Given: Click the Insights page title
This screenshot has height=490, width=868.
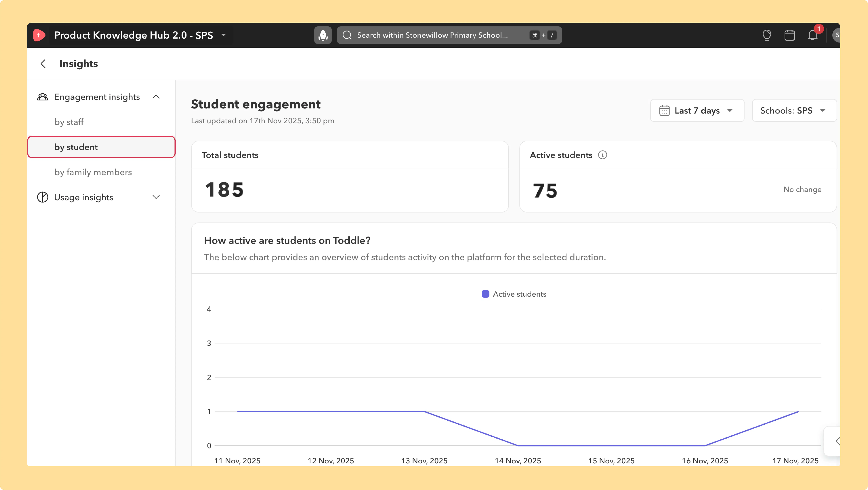Looking at the screenshot, I should [x=78, y=64].
